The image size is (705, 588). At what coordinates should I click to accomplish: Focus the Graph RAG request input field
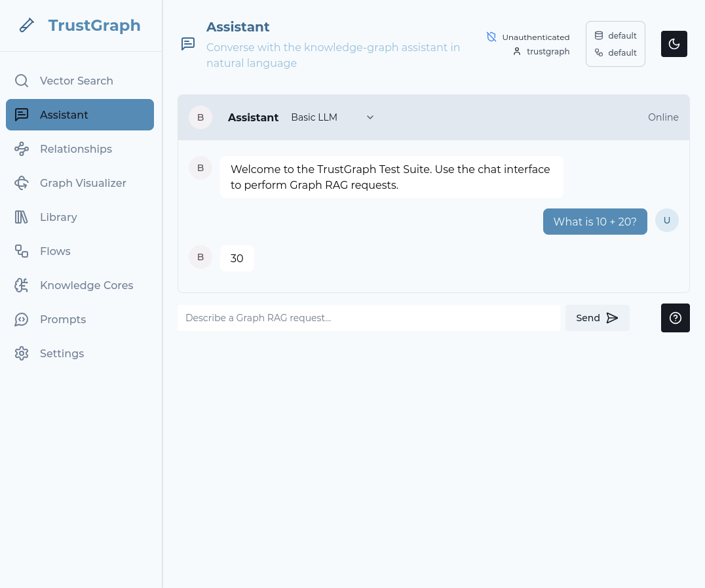tap(368, 318)
